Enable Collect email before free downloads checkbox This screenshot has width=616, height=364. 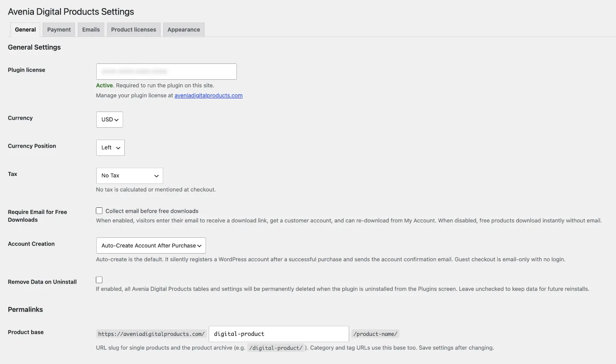coord(99,211)
